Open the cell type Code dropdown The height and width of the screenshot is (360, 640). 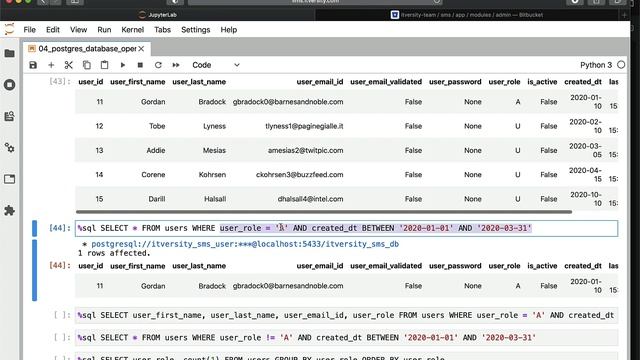[216, 65]
